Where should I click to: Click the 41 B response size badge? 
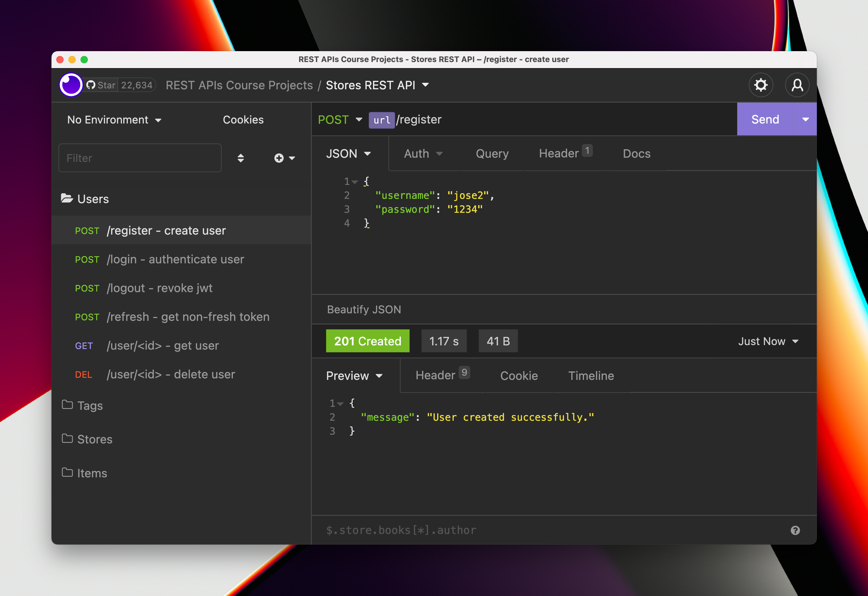pos(498,341)
